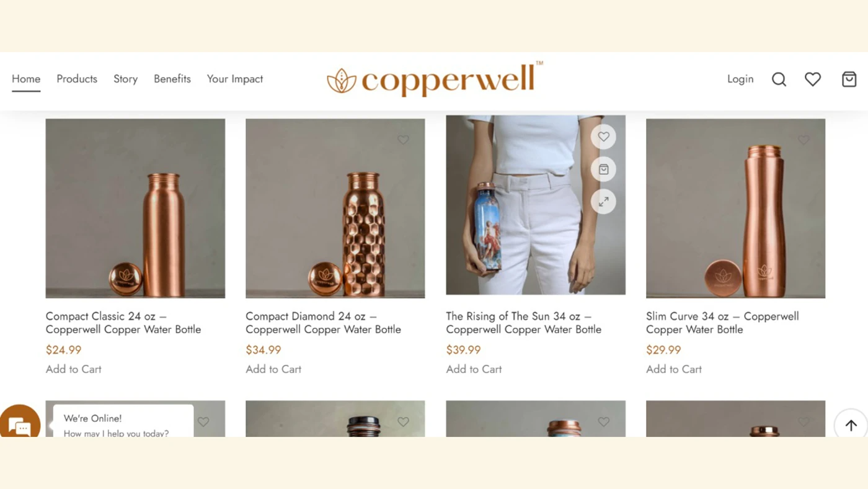Toggle wishlist heart on Slim Curve 34 oz
The height and width of the screenshot is (489, 868).
(x=804, y=140)
